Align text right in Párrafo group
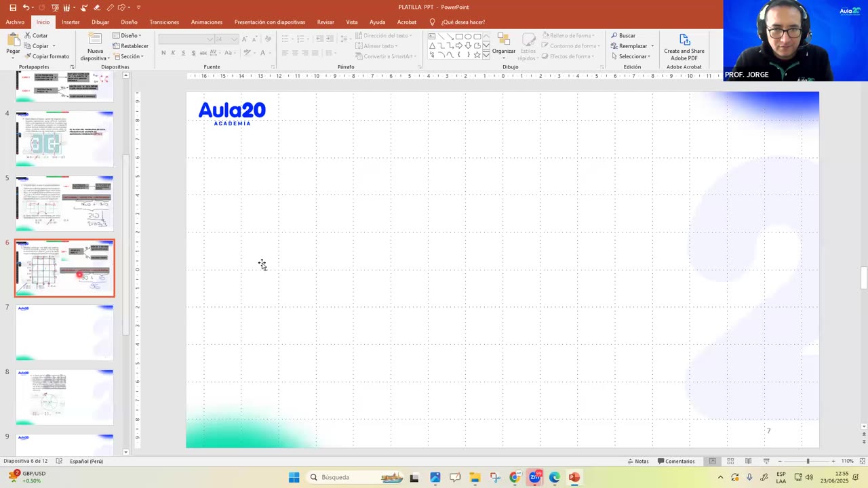 (x=305, y=53)
